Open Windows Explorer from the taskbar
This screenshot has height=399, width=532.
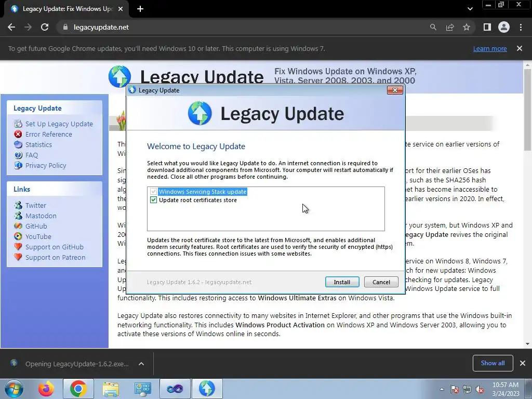[x=111, y=389]
